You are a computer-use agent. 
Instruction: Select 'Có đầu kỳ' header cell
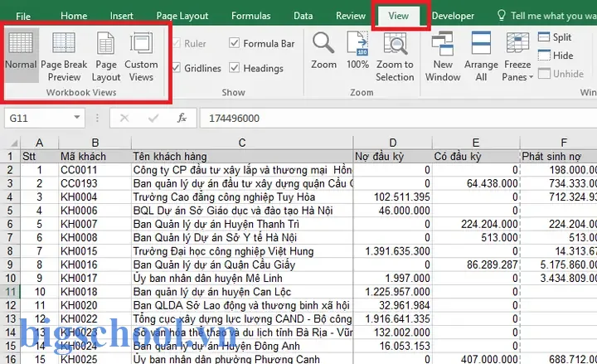click(x=476, y=157)
